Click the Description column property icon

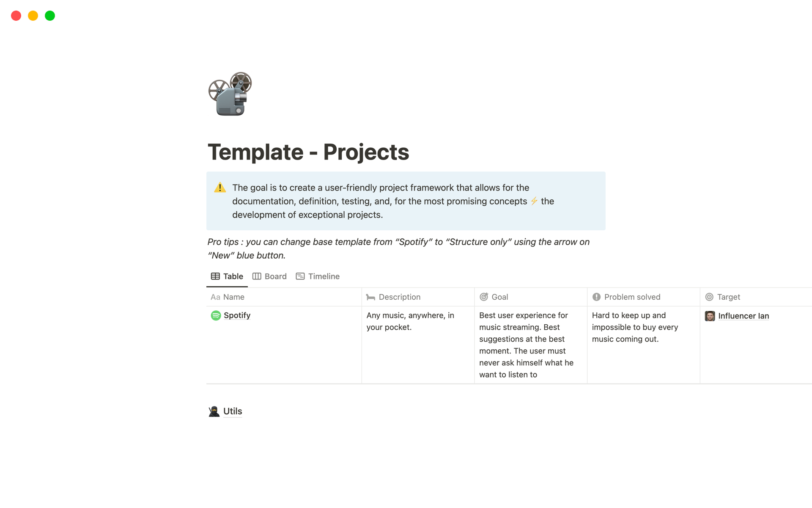click(x=370, y=297)
